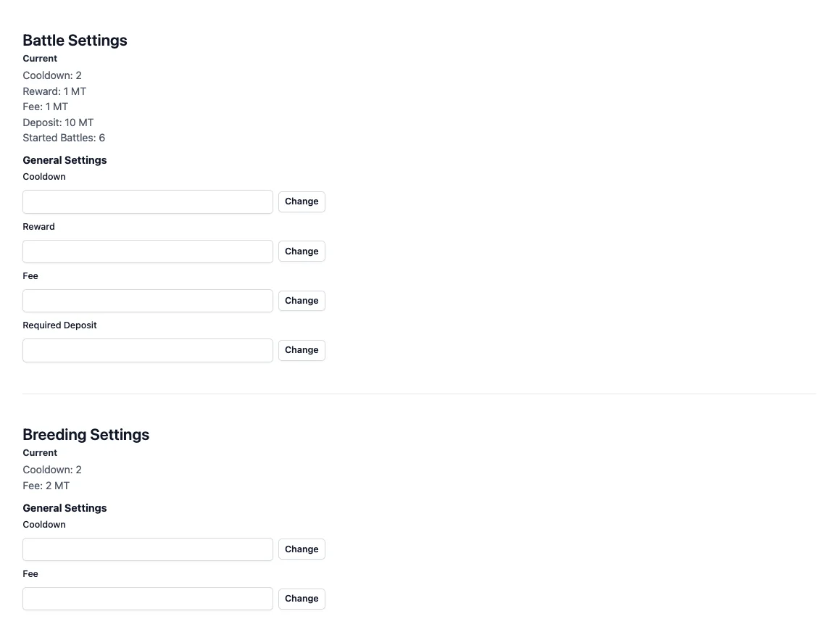Click the Breeding Settings heading
This screenshot has height=640, width=840.
(x=86, y=435)
